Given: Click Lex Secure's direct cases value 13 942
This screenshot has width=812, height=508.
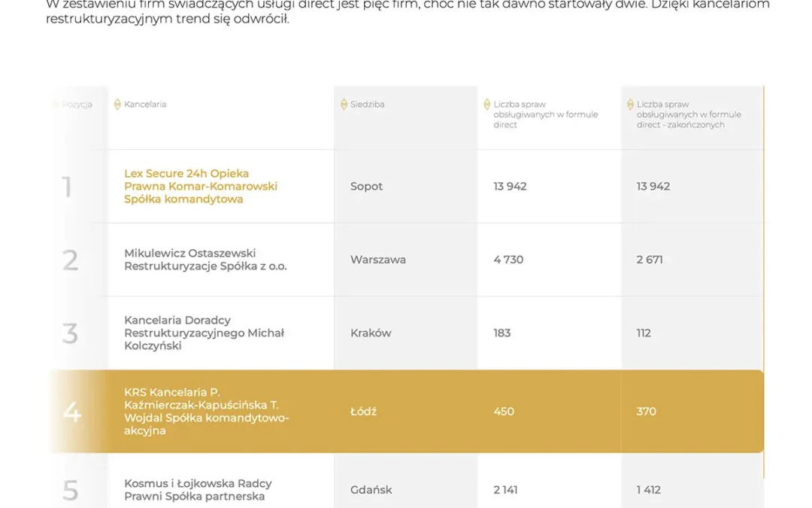Looking at the screenshot, I should (510, 186).
